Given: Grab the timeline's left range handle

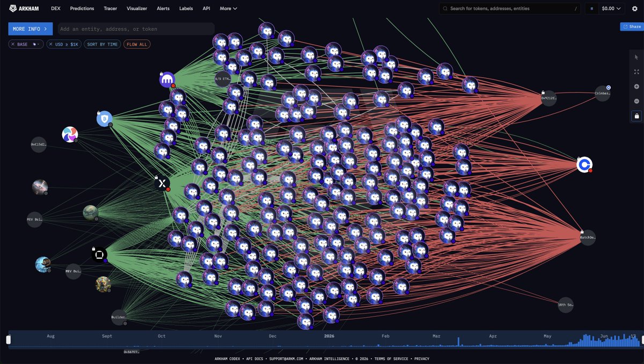Looking at the screenshot, I should (x=8, y=340).
